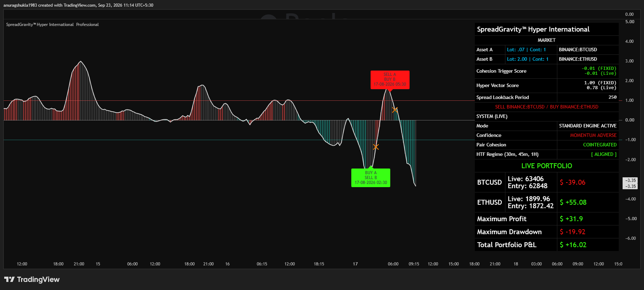The width and height of the screenshot is (644, 290).
Task: Click the 03:00 label on the time axis
Action: click(536, 264)
